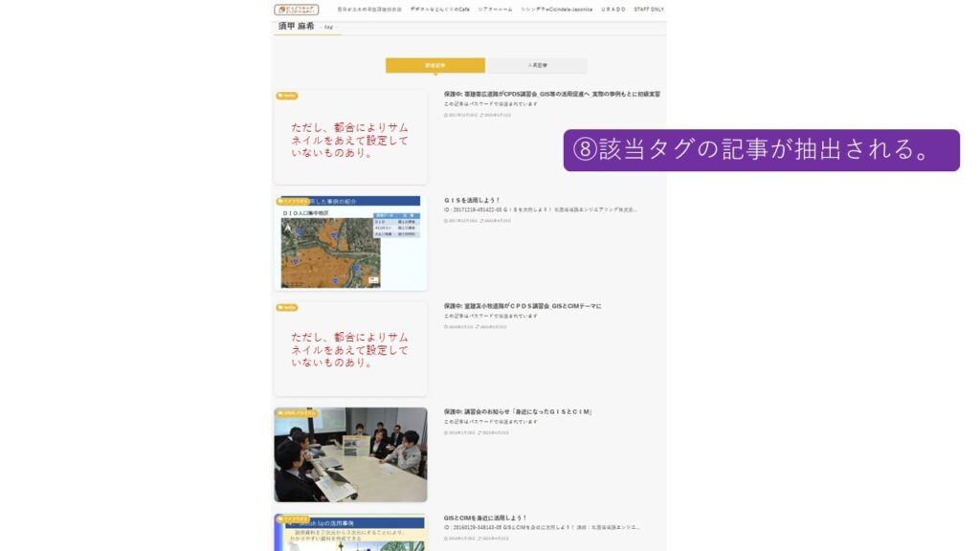This screenshot has height=551, width=980.
Task: Click the category badge on the bottom SketchUp thumbnail
Action: (x=294, y=519)
